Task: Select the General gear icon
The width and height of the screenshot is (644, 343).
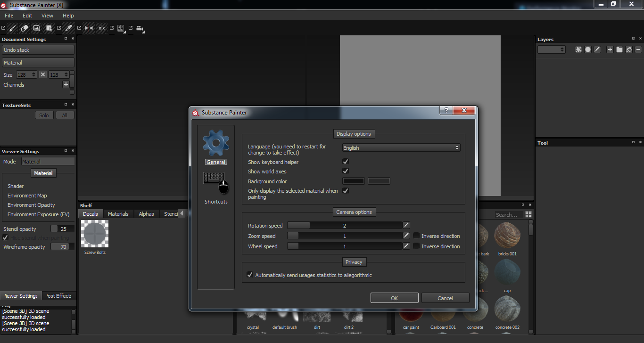Action: tap(216, 143)
